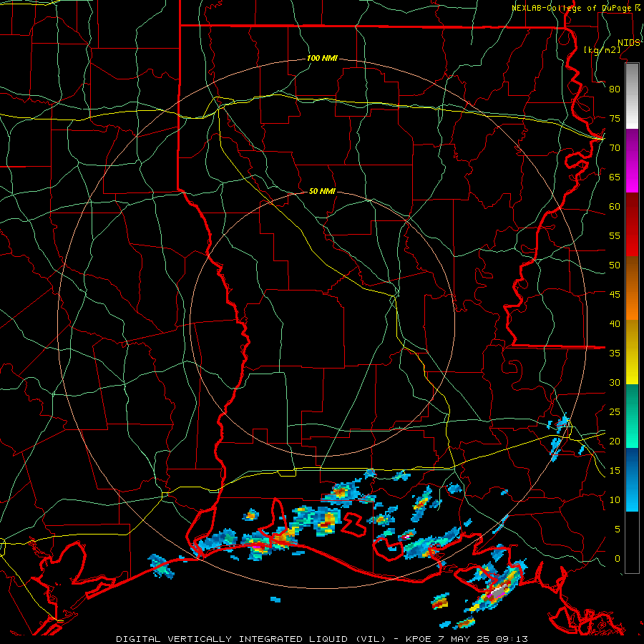Click the 100 NMI range ring label
Image resolution: width=644 pixels, height=644 pixels.
click(x=322, y=59)
